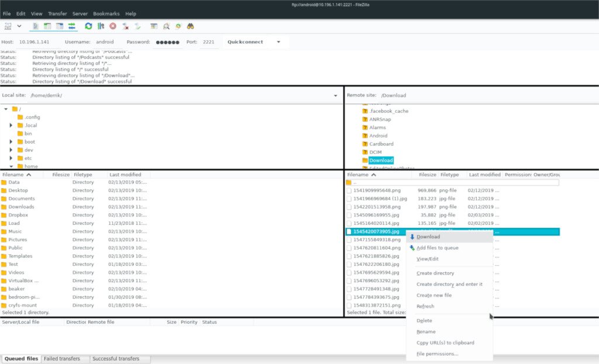Click the process queue toolbar icon
The height and width of the screenshot is (364, 599).
coord(101,26)
